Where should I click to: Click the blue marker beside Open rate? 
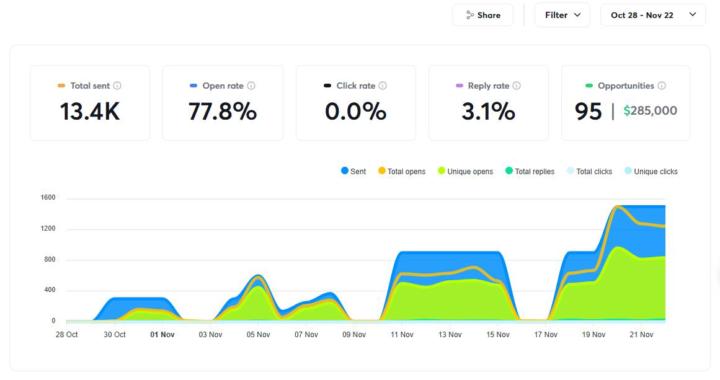(193, 85)
